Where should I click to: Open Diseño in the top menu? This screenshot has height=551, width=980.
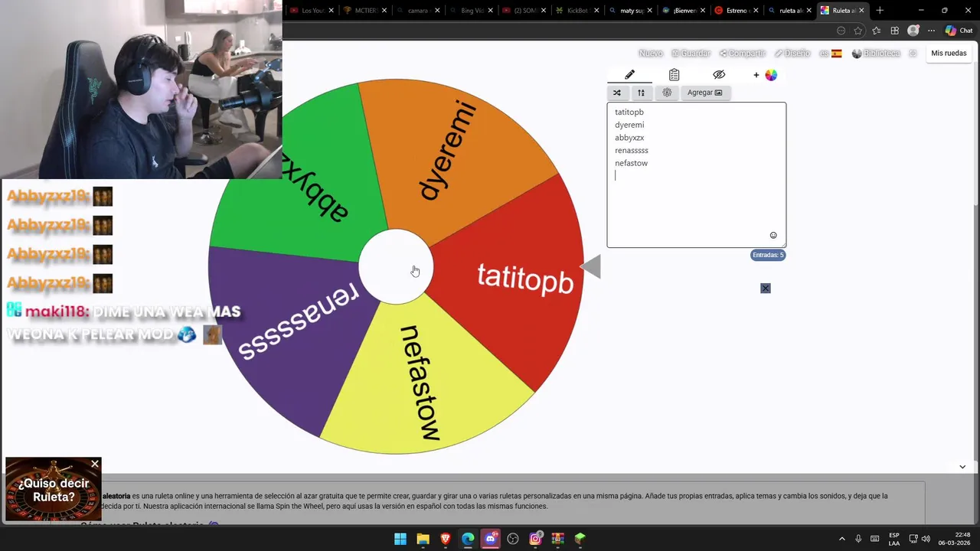pos(792,54)
